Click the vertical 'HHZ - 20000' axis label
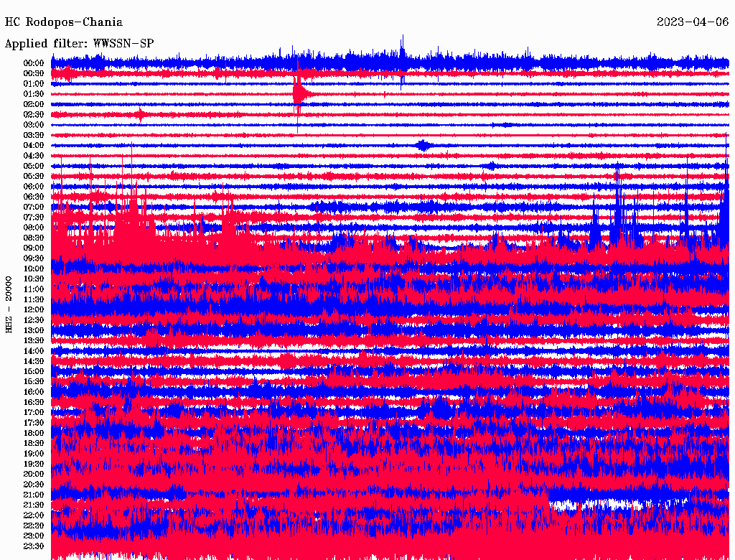Screen dimensions: 735x560 9,304
